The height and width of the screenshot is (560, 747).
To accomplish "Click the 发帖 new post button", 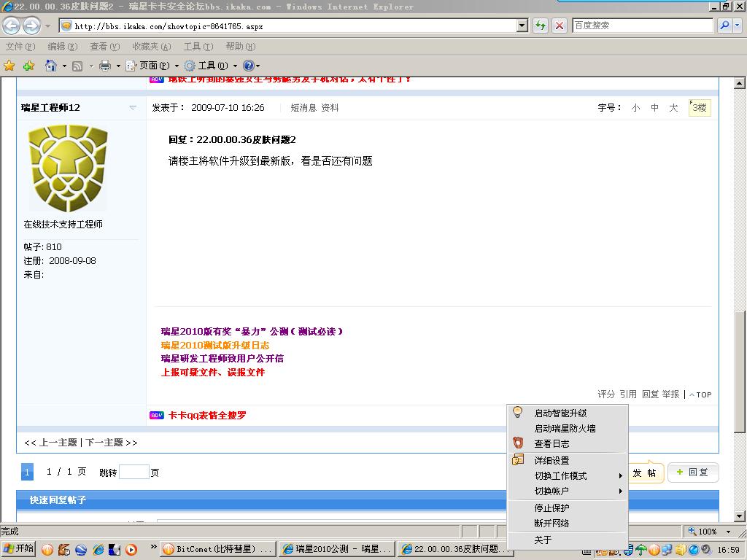I will coord(645,472).
